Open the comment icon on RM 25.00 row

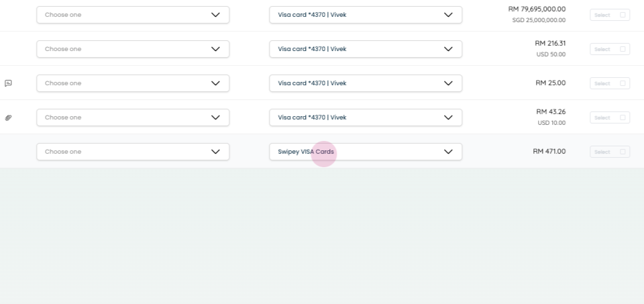8,83
